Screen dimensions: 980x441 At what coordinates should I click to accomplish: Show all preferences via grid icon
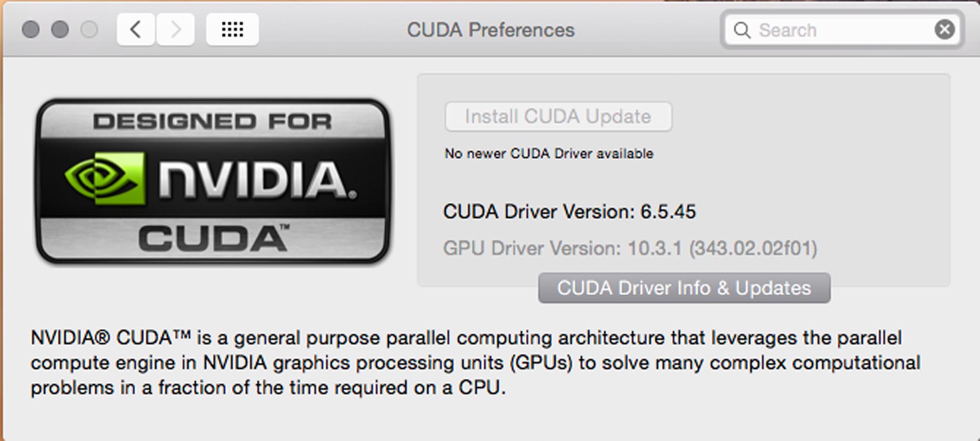(x=232, y=29)
